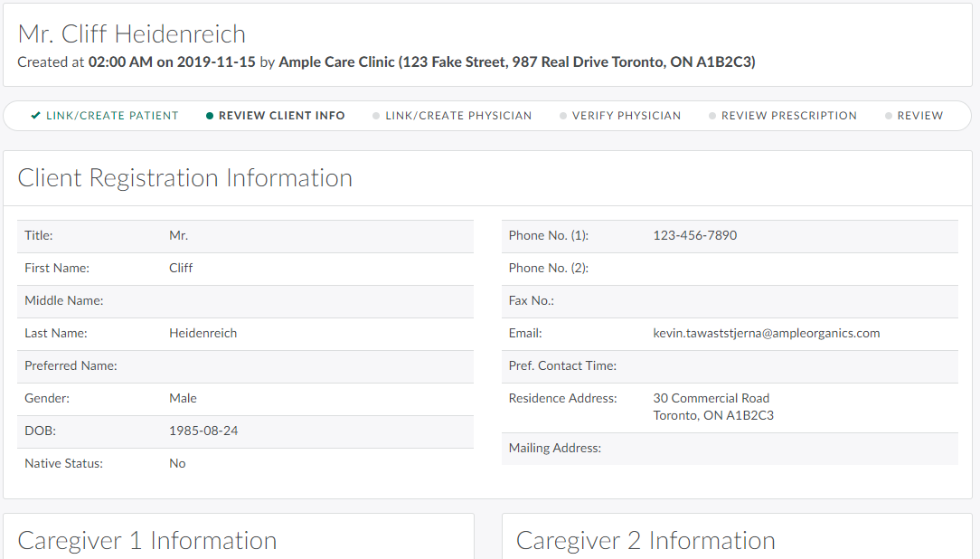Click the grey dot before Verify Physician
Screen dimensions: 980x559
tap(563, 116)
